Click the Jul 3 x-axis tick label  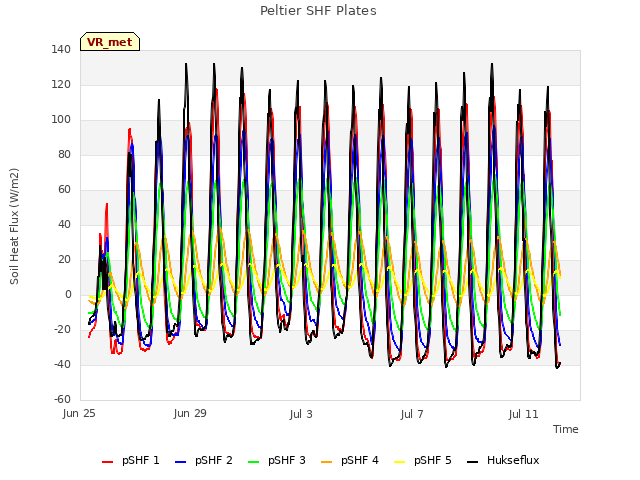301,414
